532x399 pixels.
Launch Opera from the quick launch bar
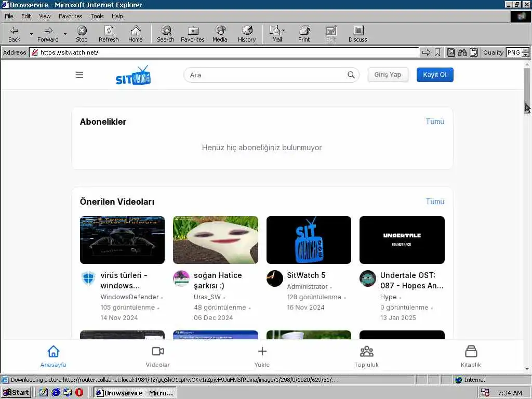point(79,393)
